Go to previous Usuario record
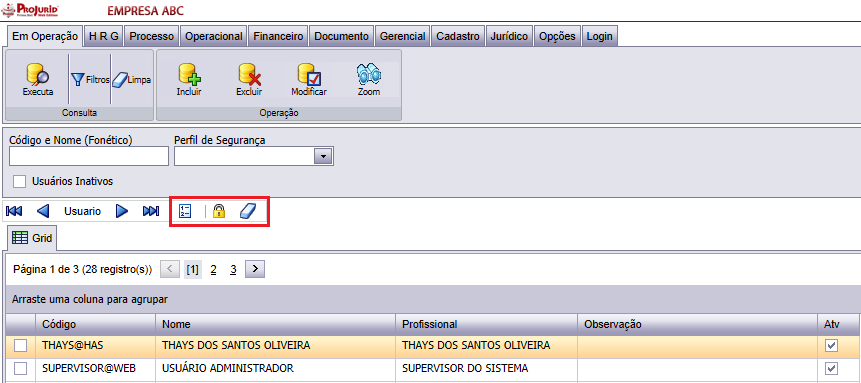The height and width of the screenshot is (383, 861). (x=43, y=211)
